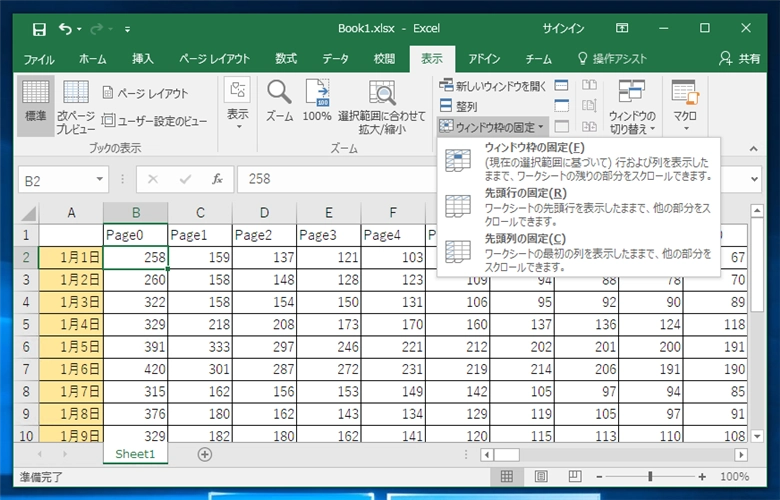The height and width of the screenshot is (500, 780).
Task: Open ユーザー設定のビュー custom views
Action: 154,120
